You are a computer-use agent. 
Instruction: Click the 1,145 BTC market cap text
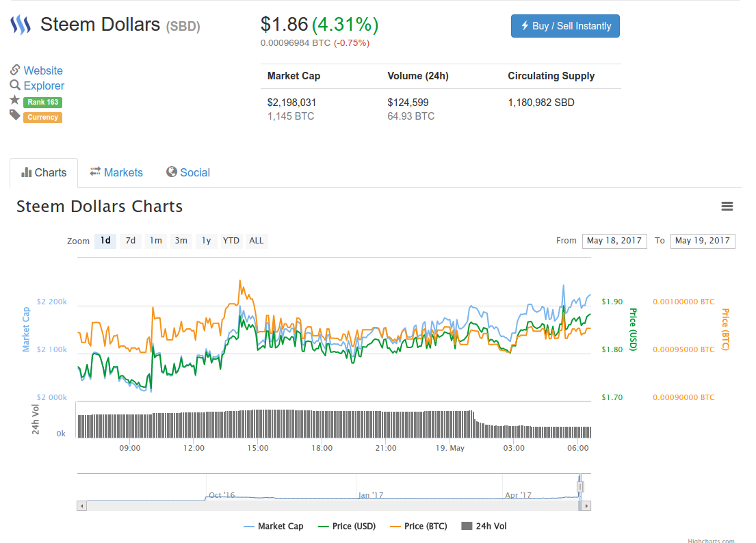291,116
